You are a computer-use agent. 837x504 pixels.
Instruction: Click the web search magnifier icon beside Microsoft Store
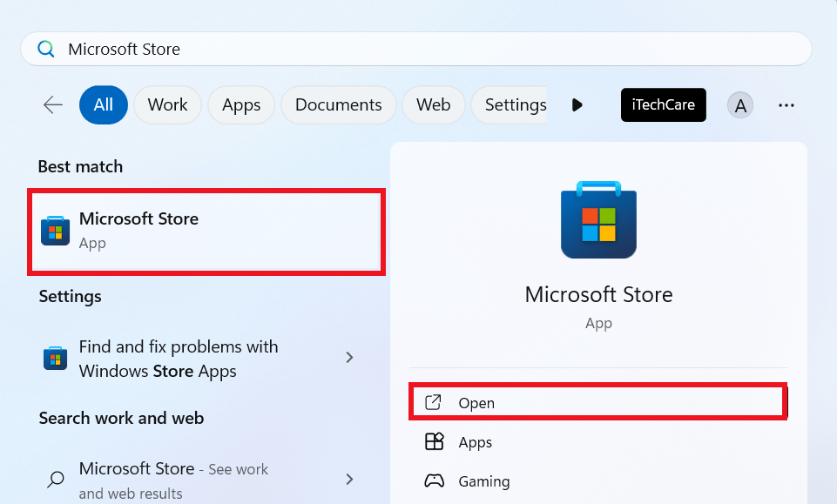coord(56,479)
